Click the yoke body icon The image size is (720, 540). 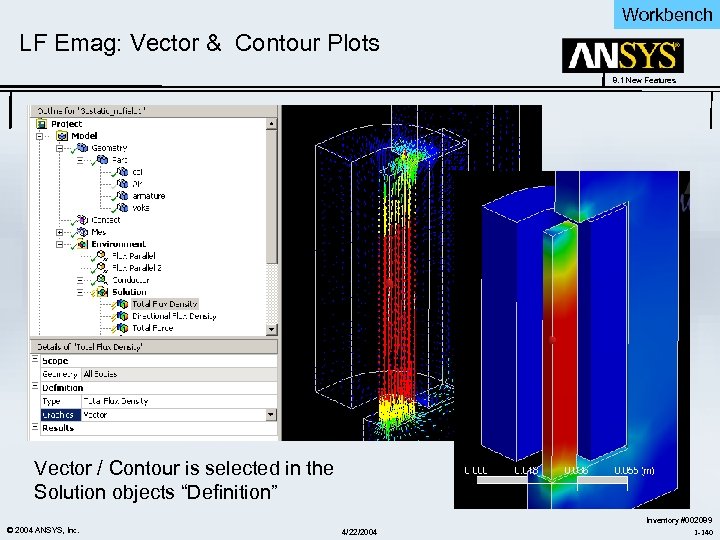pos(123,208)
